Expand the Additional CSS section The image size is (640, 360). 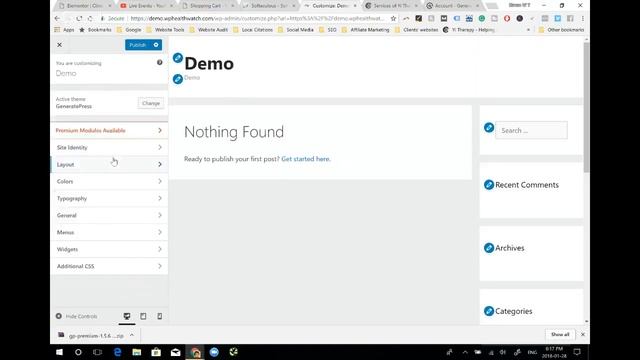point(109,266)
